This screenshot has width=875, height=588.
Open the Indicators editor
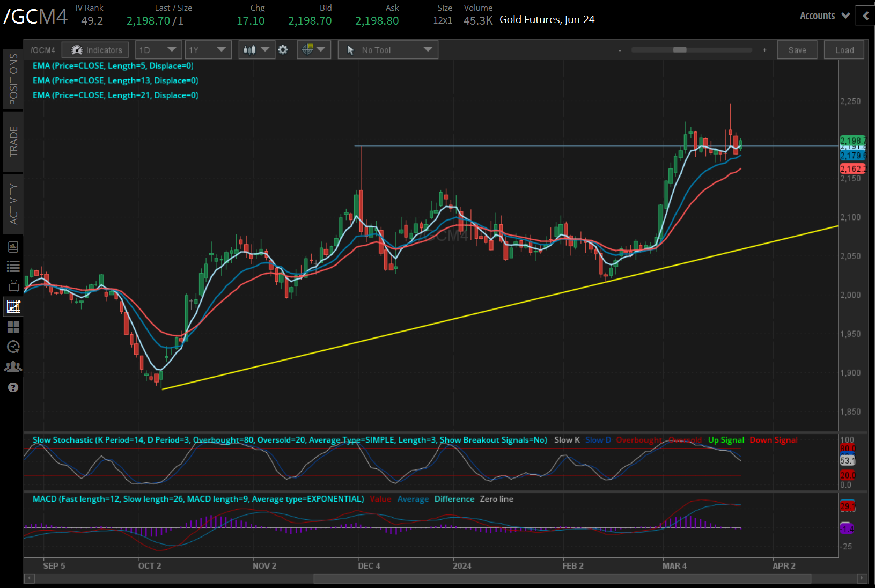(x=95, y=49)
